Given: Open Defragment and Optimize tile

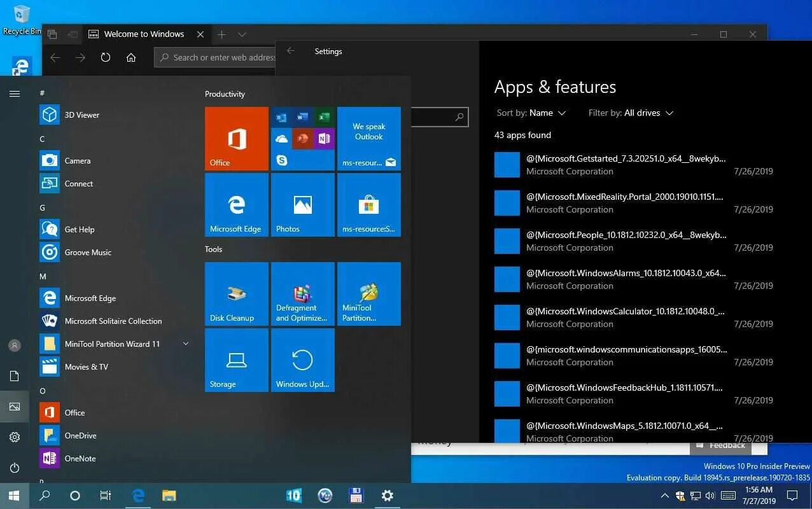Looking at the screenshot, I should 303,294.
